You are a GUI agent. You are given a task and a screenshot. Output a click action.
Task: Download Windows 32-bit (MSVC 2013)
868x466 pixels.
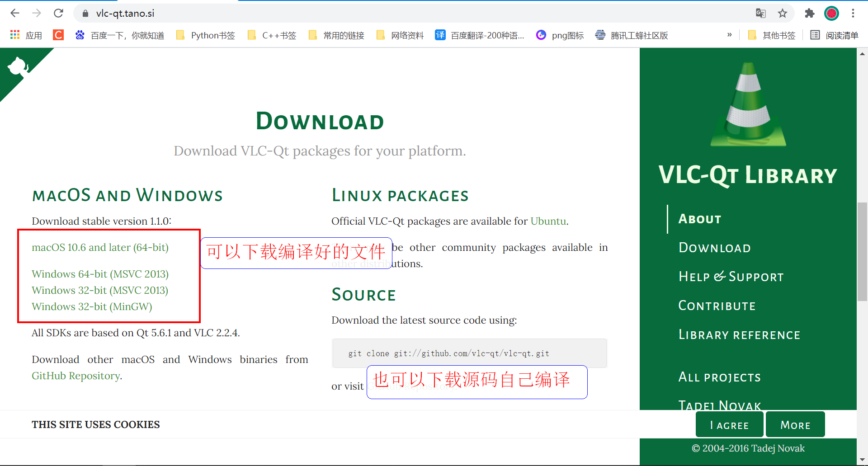click(100, 290)
